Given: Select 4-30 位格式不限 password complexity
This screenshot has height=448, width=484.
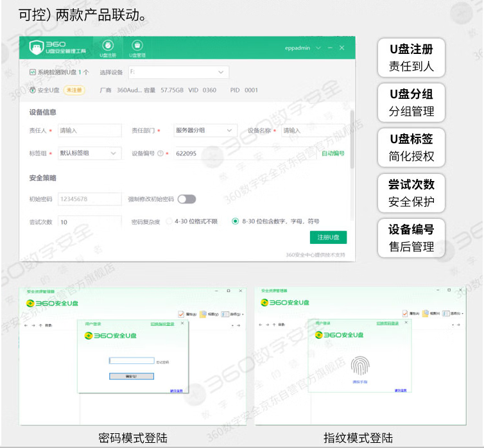Looking at the screenshot, I should coord(169,221).
